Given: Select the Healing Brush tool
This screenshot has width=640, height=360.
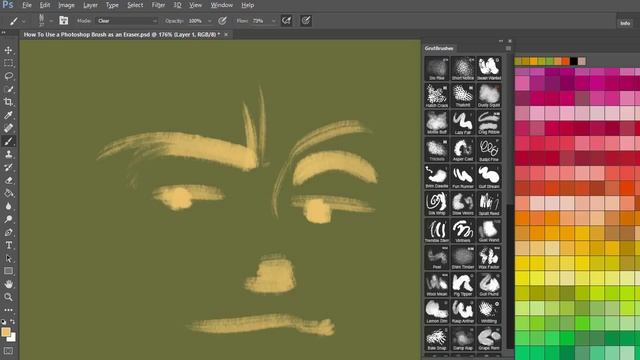Looking at the screenshot, I should point(8,128).
